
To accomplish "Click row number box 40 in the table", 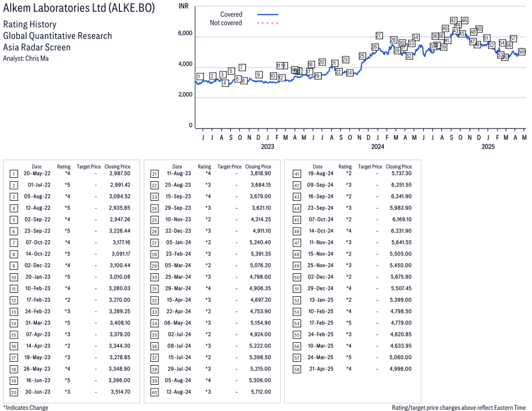I will (x=154, y=393).
